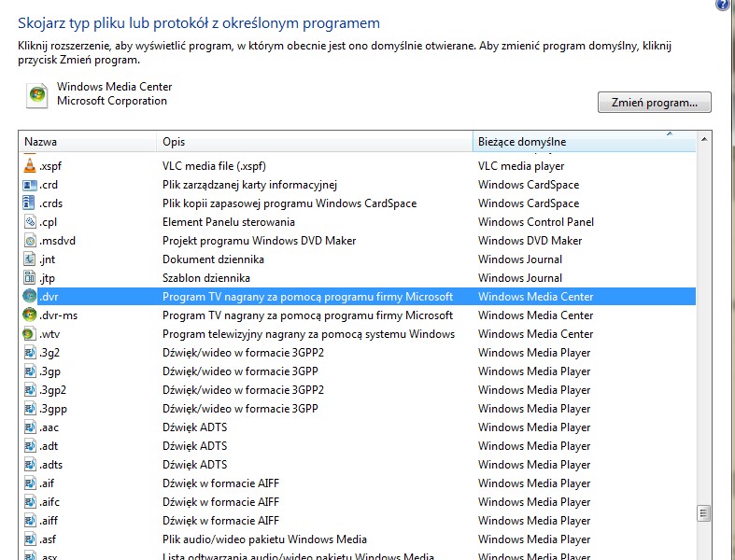This screenshot has width=735, height=560.
Task: Select the .msdvd extension name
Action: (x=57, y=241)
